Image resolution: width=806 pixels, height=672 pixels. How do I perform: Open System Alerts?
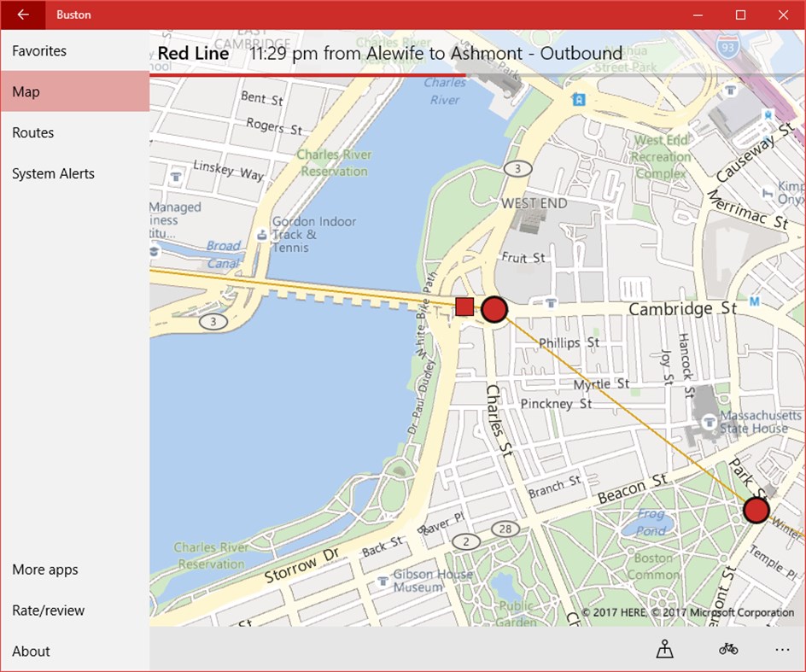[52, 173]
